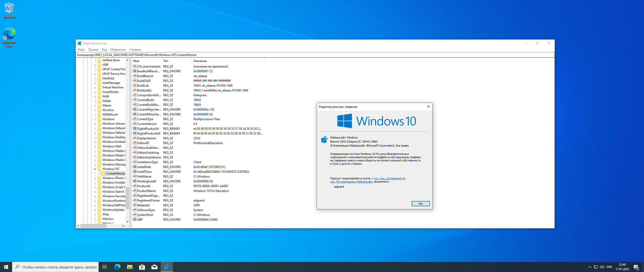Screen dimensions: 644x272
Task: Expand the Windows Search registry key
Action: 95,192
